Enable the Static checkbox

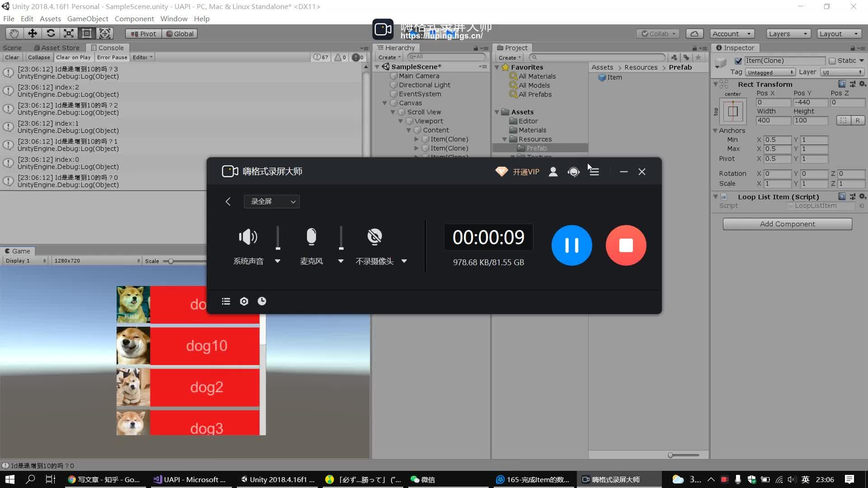click(832, 61)
